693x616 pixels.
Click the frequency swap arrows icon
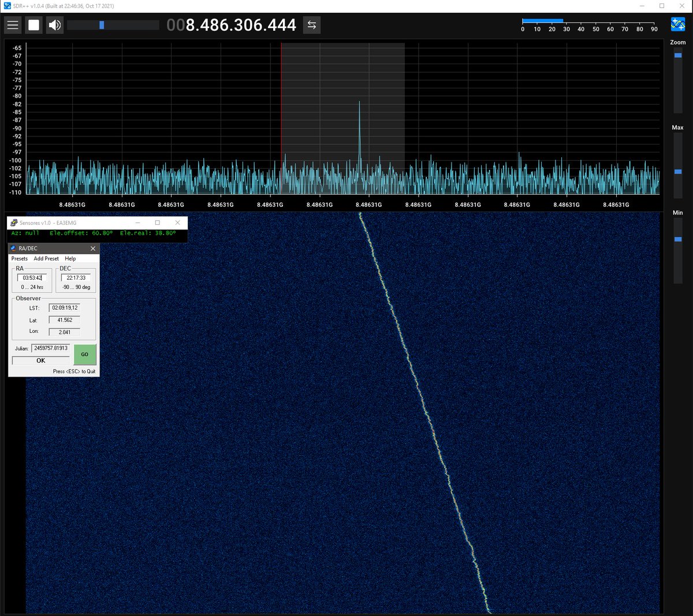click(x=311, y=25)
